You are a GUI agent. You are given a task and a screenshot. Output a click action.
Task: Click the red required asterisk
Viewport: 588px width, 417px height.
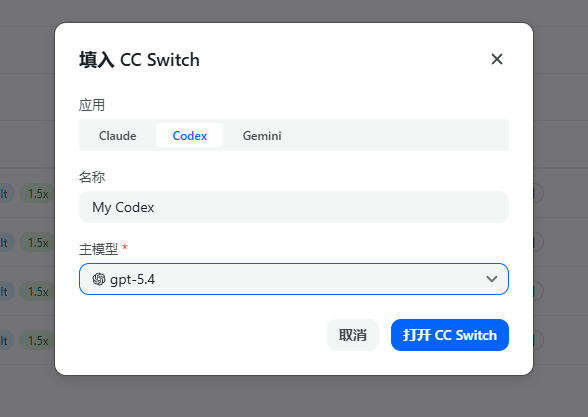tap(125, 247)
